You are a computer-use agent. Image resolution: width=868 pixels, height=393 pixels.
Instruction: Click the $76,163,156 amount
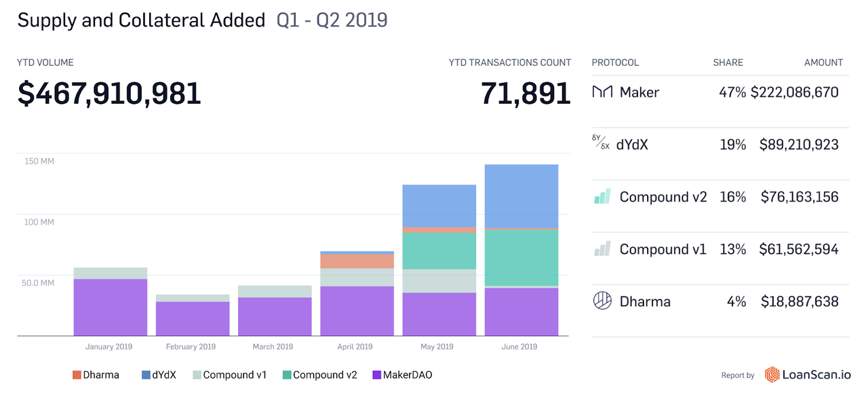800,197
